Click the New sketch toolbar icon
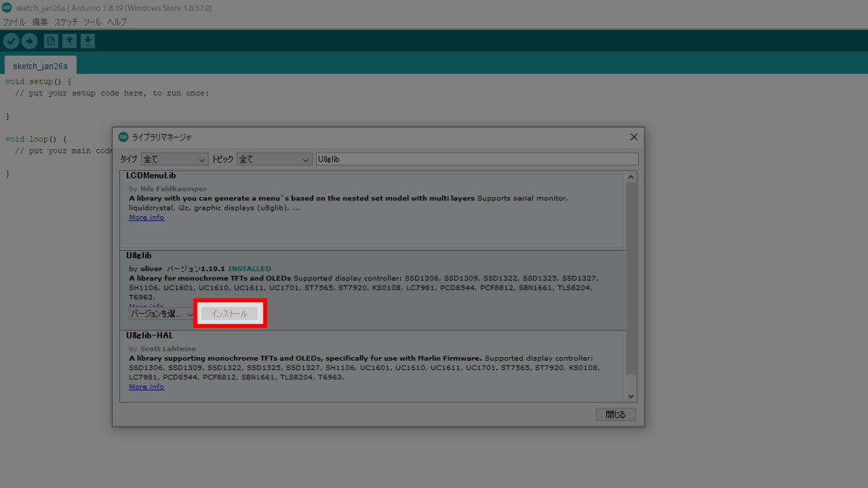Image resolution: width=868 pixels, height=488 pixels. pos(51,41)
